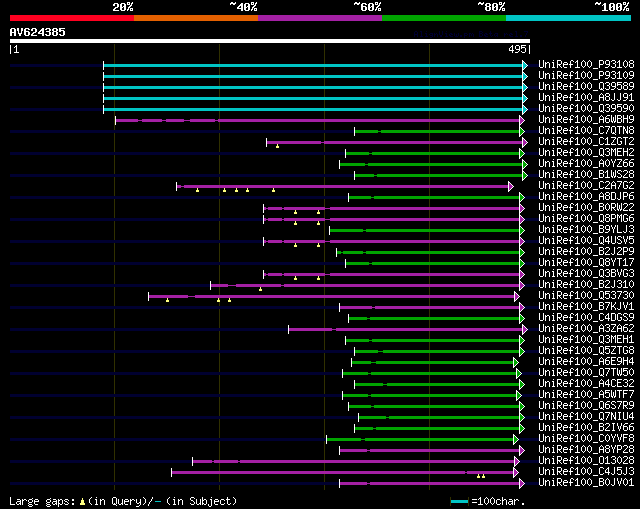The height and width of the screenshot is (509, 640).
Task: Click the green arrowhead of UniRef100_C0YVF8
Action: point(516,440)
